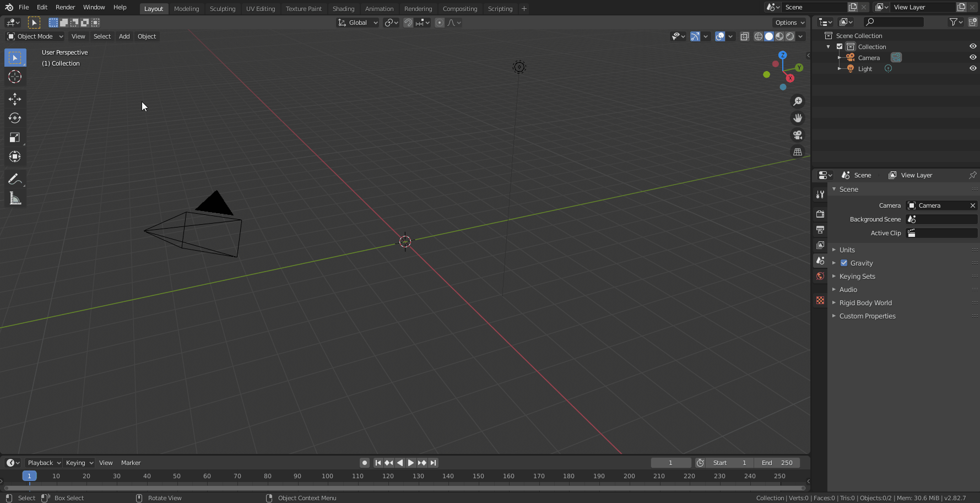This screenshot has height=503, width=980.
Task: Open the Keying dropdown in timeline
Action: pos(79,463)
